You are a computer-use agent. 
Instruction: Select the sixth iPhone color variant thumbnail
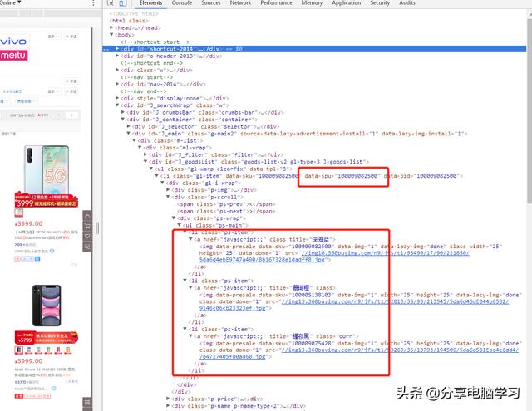[x=68, y=350]
